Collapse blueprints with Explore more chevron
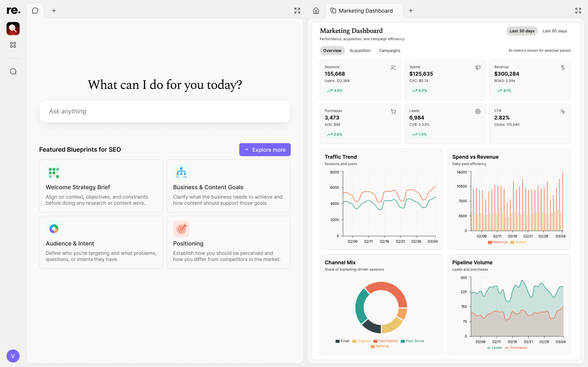 (x=247, y=150)
